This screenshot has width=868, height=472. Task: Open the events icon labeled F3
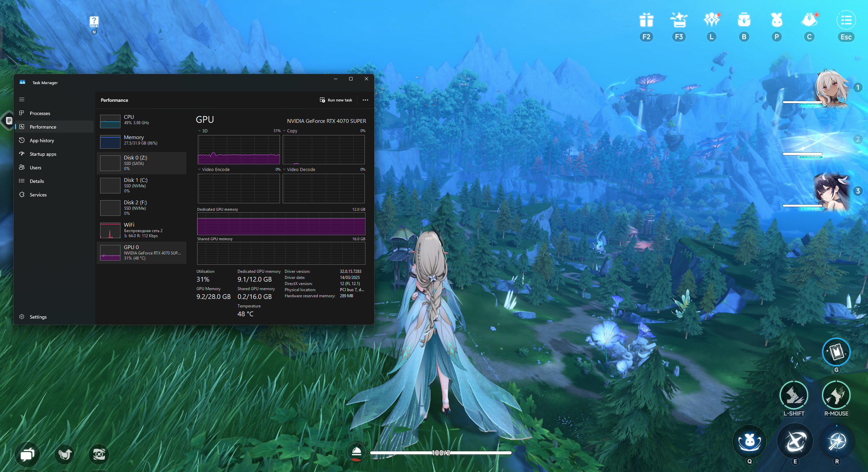(679, 20)
